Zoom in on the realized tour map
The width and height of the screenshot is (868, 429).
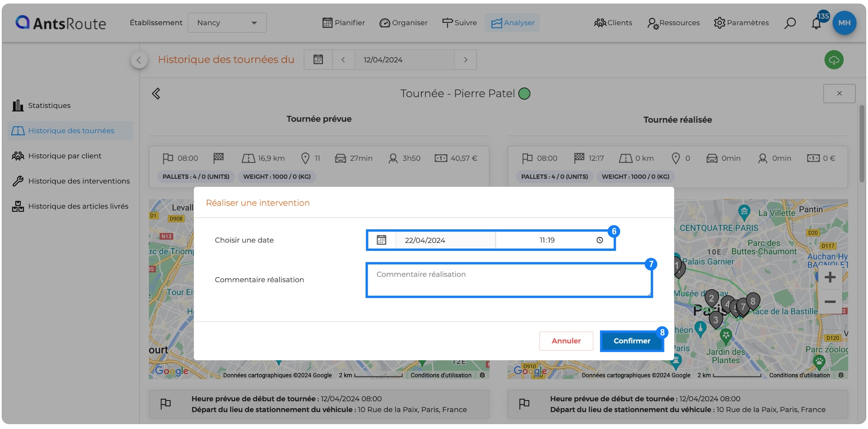tap(830, 277)
